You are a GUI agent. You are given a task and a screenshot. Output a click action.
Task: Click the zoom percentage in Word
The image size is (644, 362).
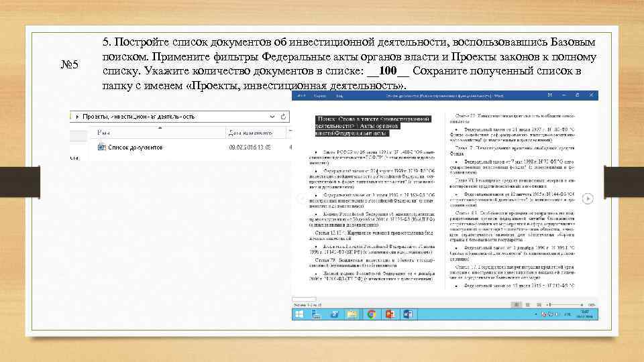(x=592, y=305)
